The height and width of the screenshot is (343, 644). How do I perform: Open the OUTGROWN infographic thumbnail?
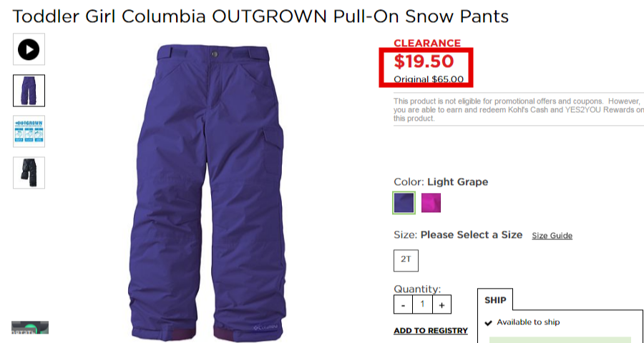pyautogui.click(x=29, y=131)
